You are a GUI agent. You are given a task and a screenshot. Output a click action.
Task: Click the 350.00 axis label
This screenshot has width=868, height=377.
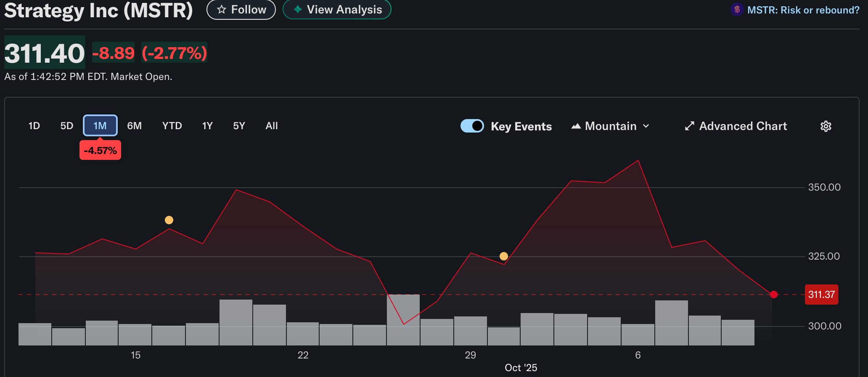click(x=824, y=187)
